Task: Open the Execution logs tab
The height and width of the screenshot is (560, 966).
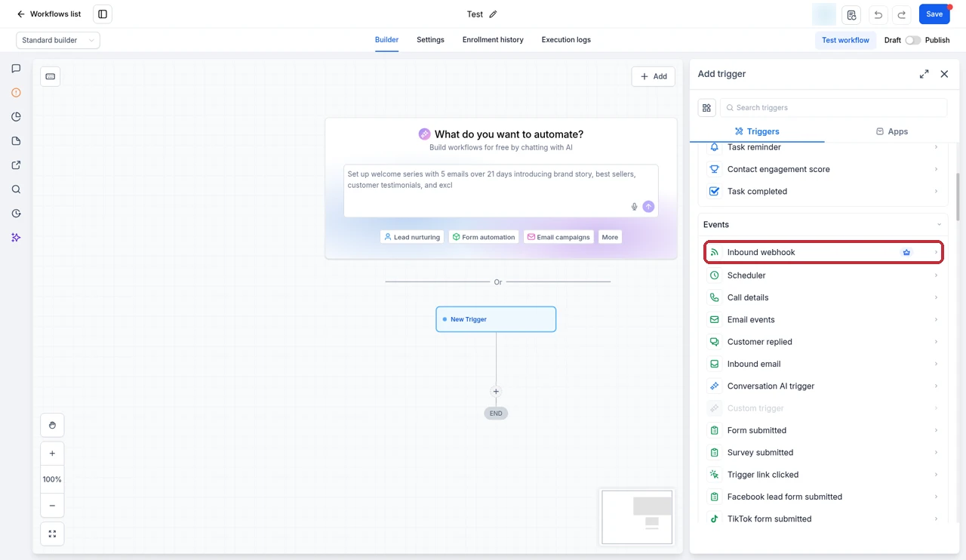Action: click(x=566, y=40)
